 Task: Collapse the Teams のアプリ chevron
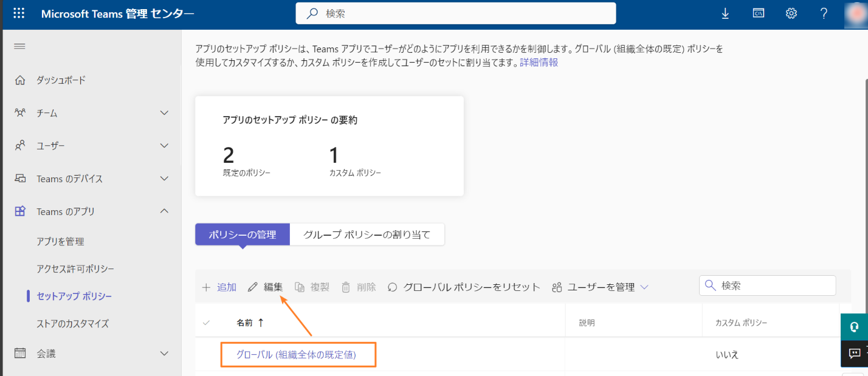coord(164,211)
